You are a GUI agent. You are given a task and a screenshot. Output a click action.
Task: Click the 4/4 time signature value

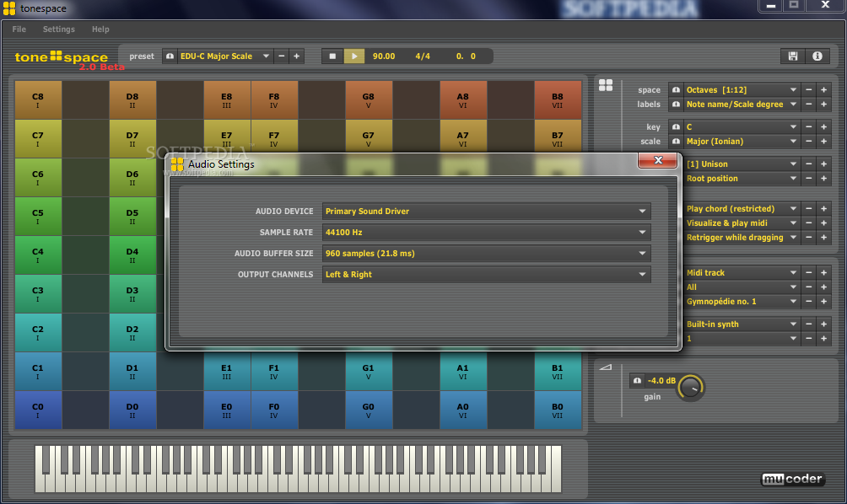[x=423, y=56]
